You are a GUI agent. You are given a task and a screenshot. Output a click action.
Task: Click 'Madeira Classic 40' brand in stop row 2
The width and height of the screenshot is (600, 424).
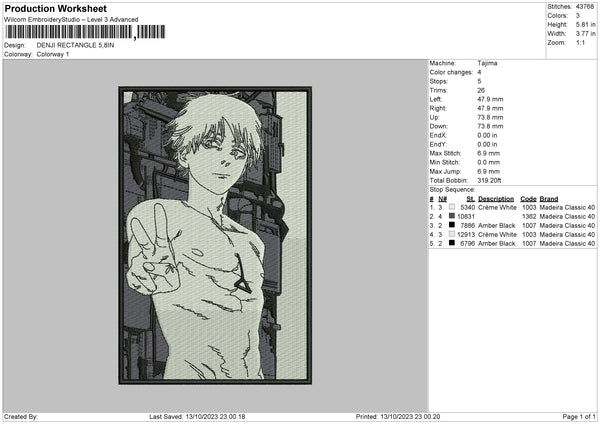click(x=567, y=217)
